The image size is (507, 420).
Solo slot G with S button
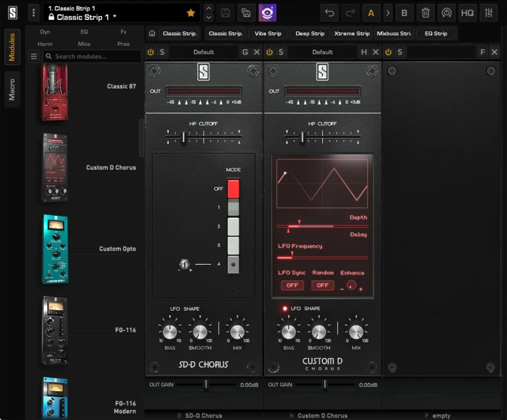162,52
